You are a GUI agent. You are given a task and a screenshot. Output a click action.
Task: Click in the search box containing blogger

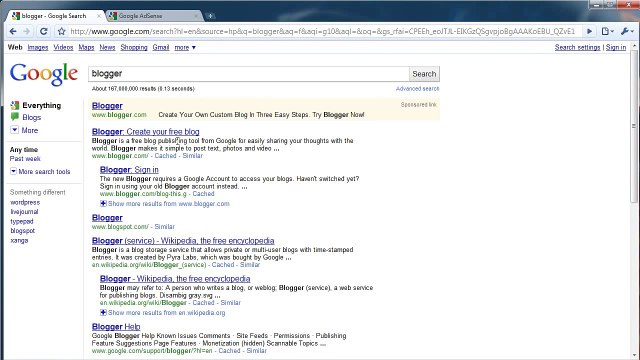click(249, 74)
